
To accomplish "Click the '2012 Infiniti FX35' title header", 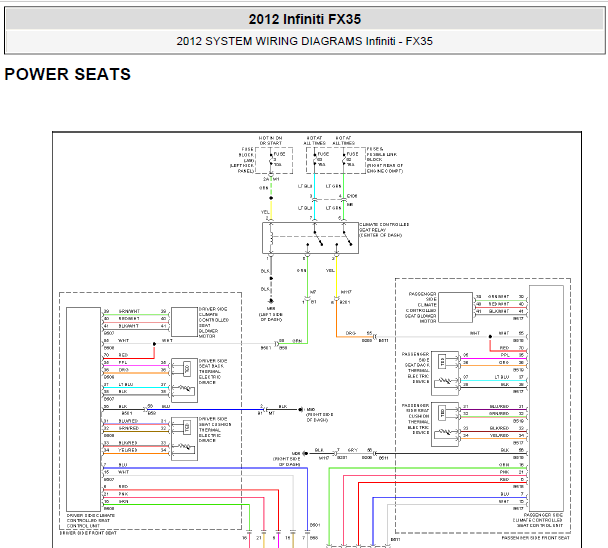I will point(304,19).
